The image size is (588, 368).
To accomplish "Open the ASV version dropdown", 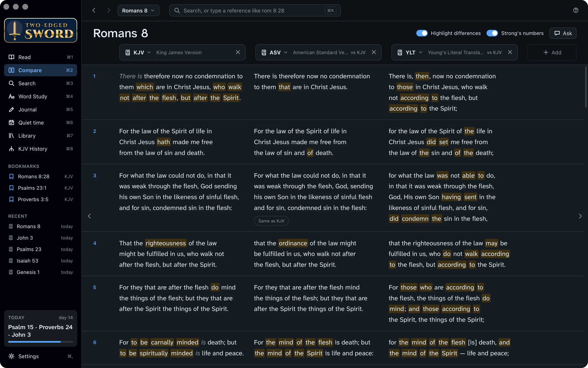I will (275, 52).
